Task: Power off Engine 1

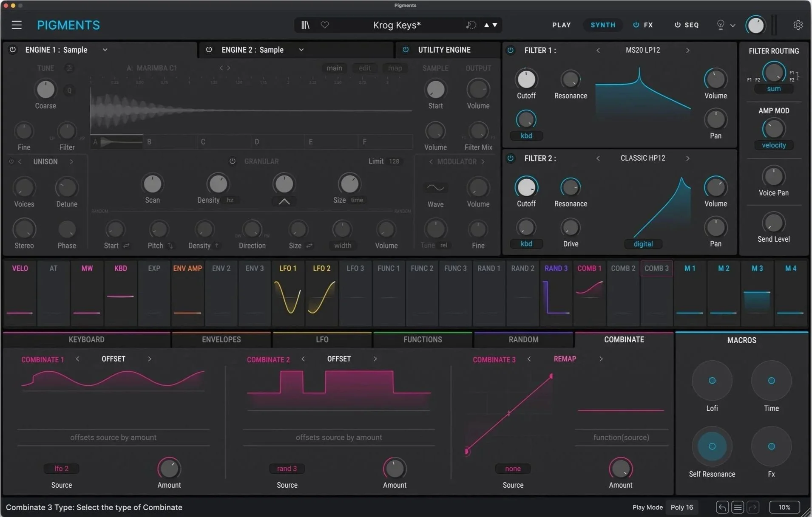Action: click(12, 50)
